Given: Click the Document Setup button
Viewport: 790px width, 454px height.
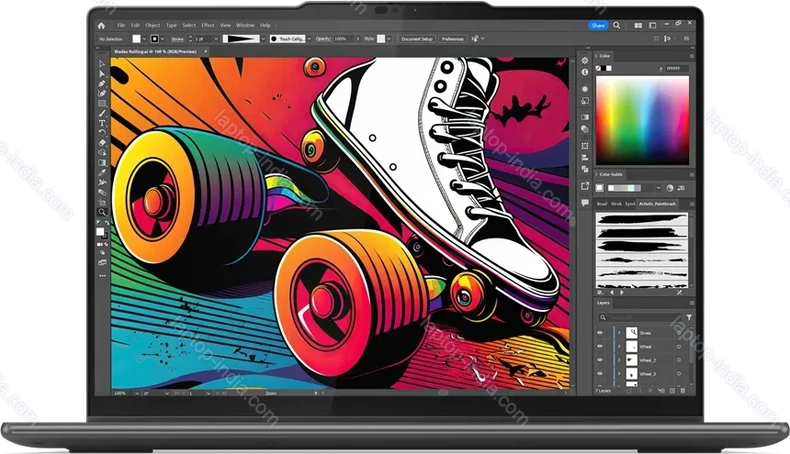Looking at the screenshot, I should coord(417,39).
